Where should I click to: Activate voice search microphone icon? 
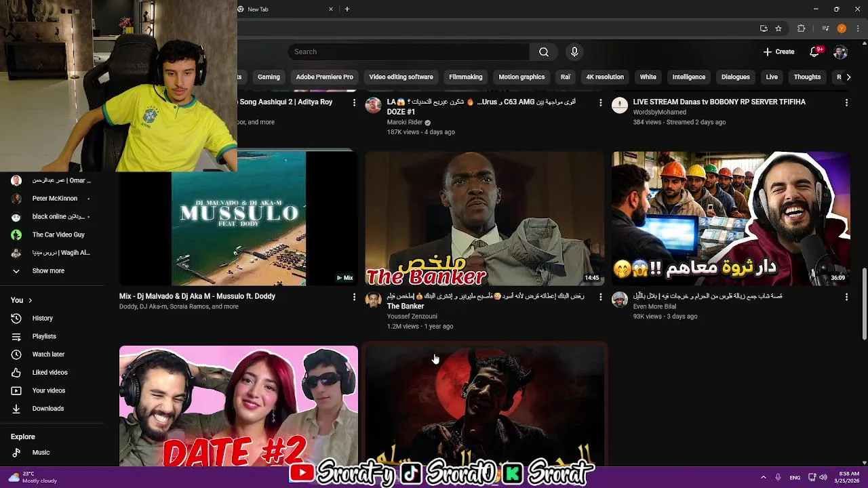[x=574, y=52]
